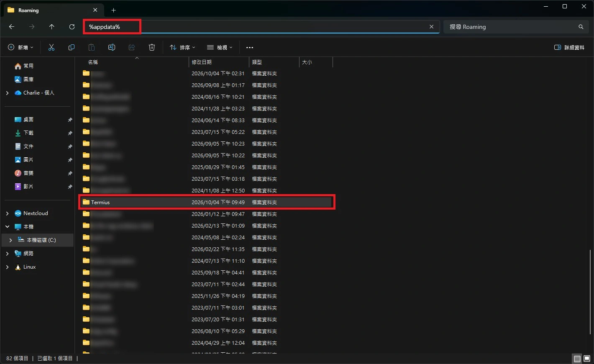
Task: Open the 排序 sort dropdown
Action: [182, 48]
